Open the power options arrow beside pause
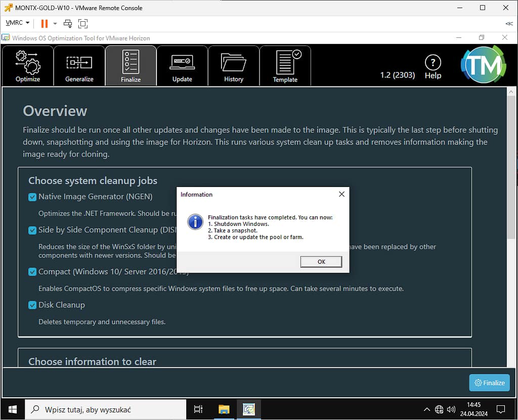 click(55, 23)
